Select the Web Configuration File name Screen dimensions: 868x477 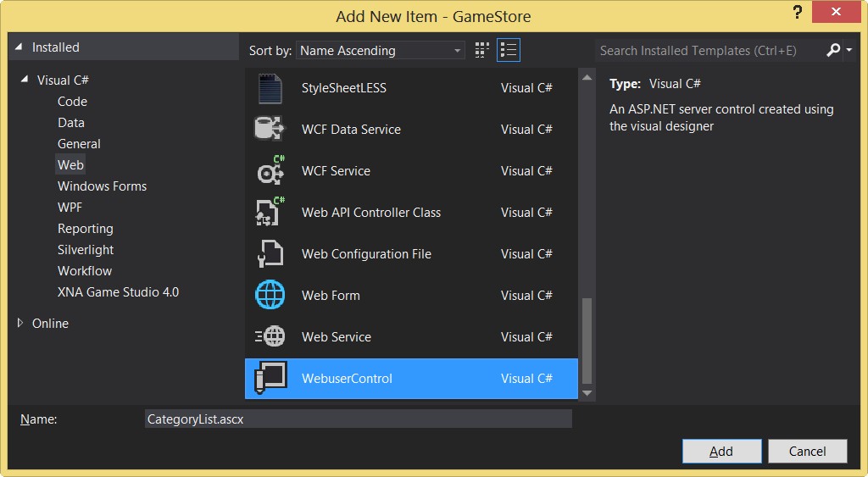(x=366, y=254)
